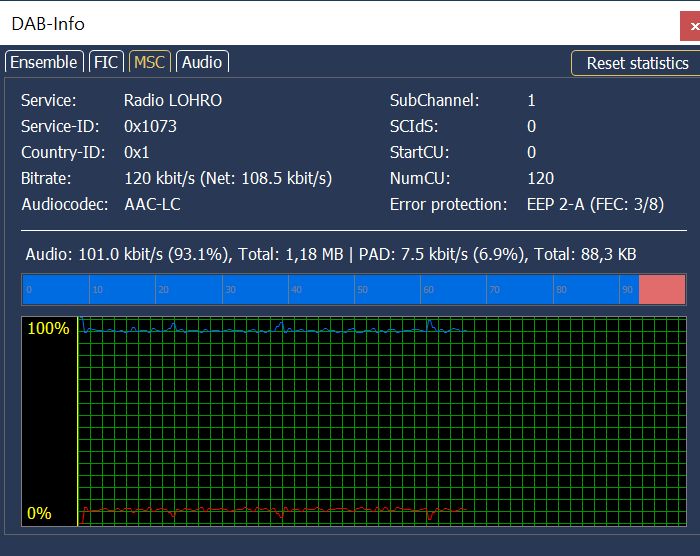Open the FIC tab
This screenshot has height=556, width=700.
(x=106, y=62)
